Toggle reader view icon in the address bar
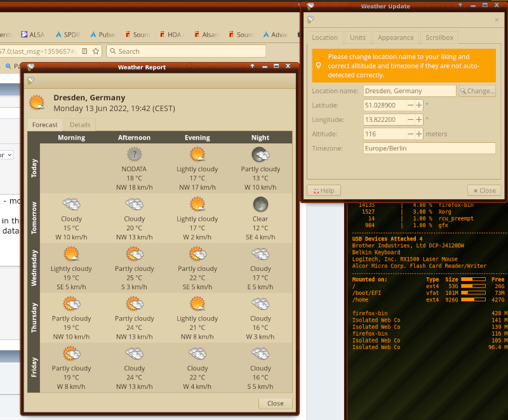508x420 pixels. click(84, 51)
